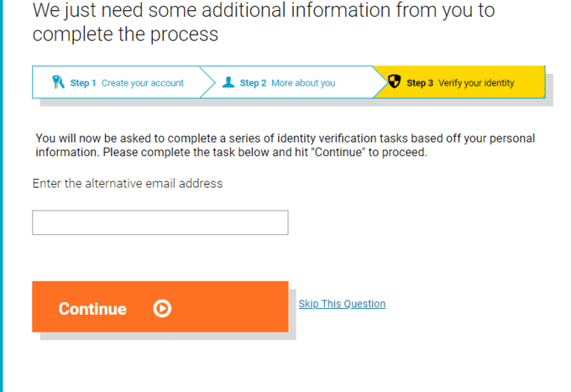The width and height of the screenshot is (571, 392).
Task: Focus the alternative email address field
Action: tap(160, 222)
